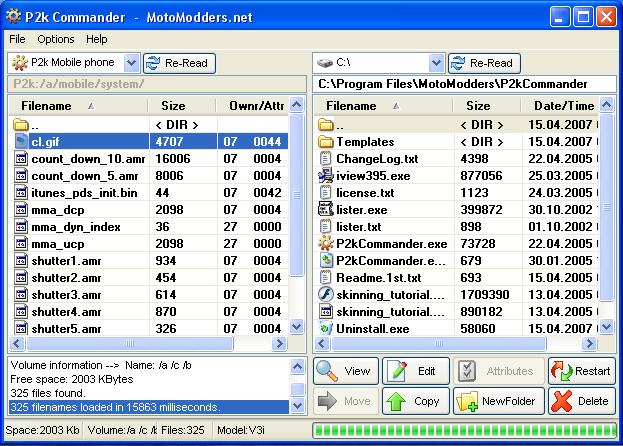Click the Space:2003 Kb status entry

pyautogui.click(x=43, y=430)
